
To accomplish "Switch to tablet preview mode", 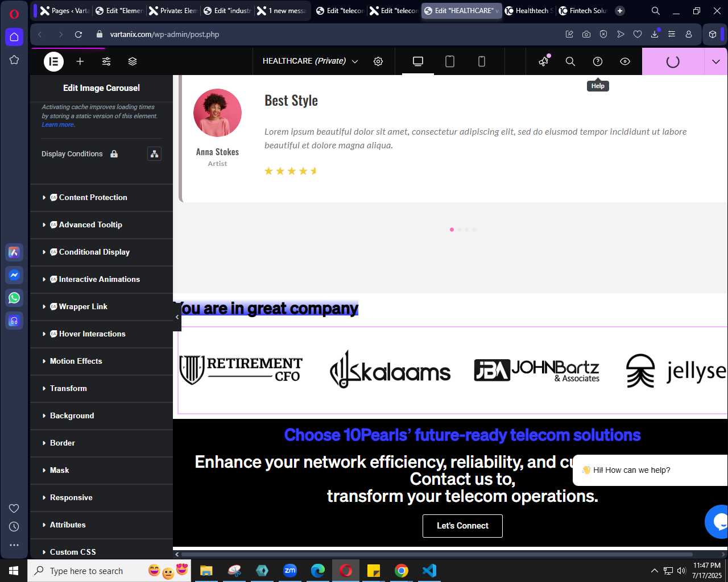I will point(450,61).
